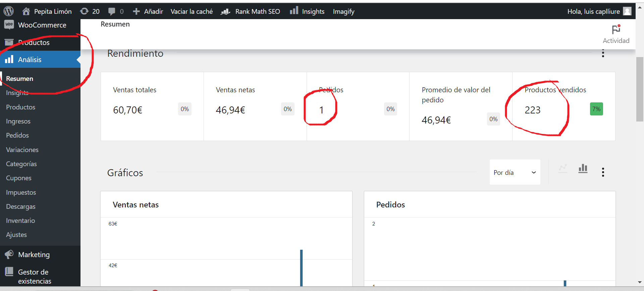Click the page vertical scrollbar thumb
The width and height of the screenshot is (644, 291).
click(640, 89)
